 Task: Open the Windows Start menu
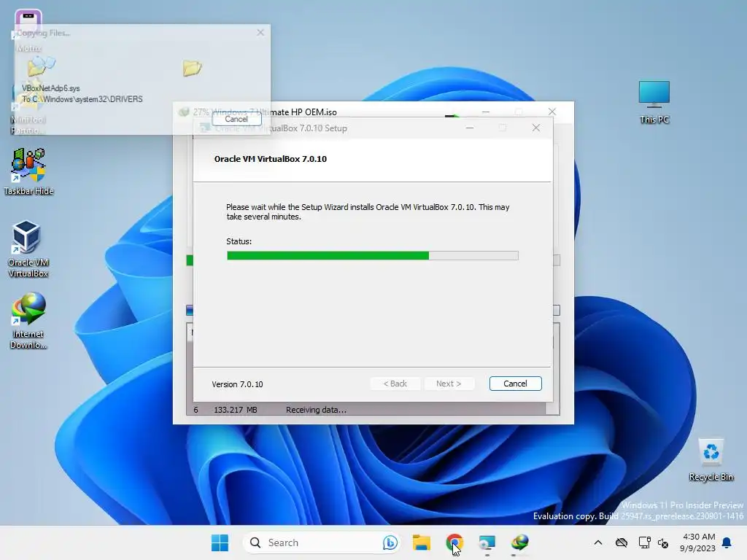[x=220, y=542]
